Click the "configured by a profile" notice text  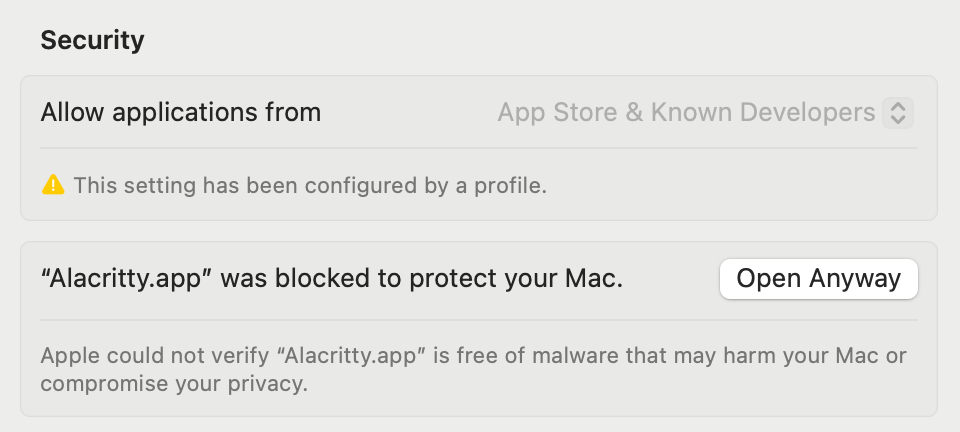point(310,185)
